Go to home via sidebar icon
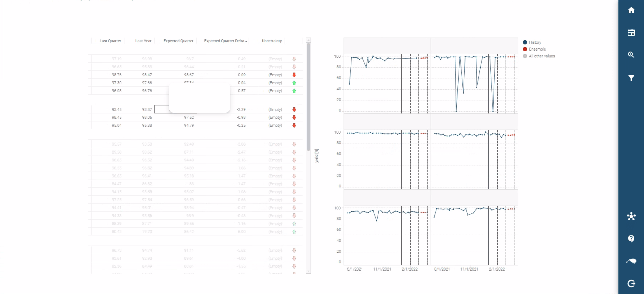 pos(631,10)
